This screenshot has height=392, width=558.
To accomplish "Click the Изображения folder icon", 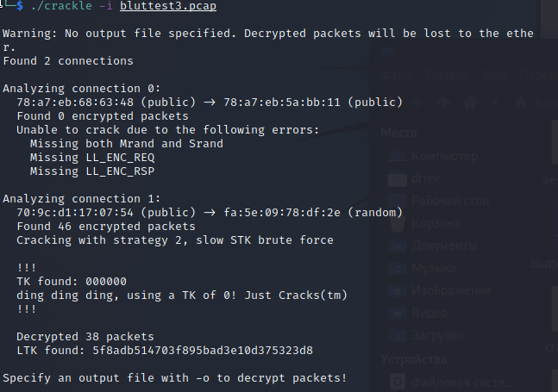I will (x=398, y=290).
